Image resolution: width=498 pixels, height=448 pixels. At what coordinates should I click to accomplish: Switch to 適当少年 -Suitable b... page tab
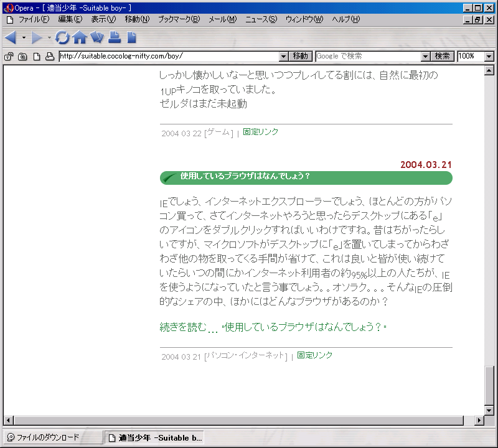(x=154, y=438)
